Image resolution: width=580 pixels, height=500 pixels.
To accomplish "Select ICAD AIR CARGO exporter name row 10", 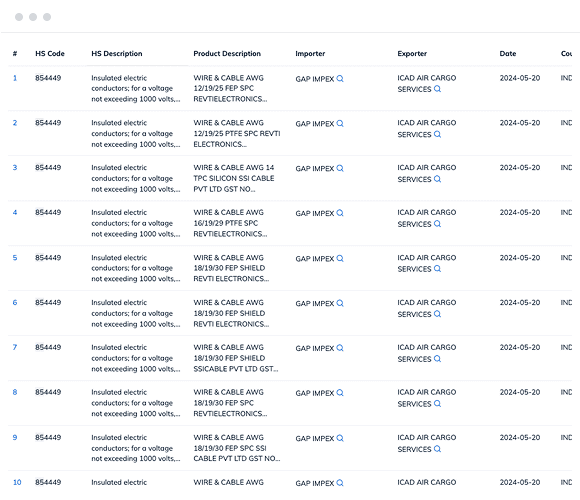I will 426,482.
